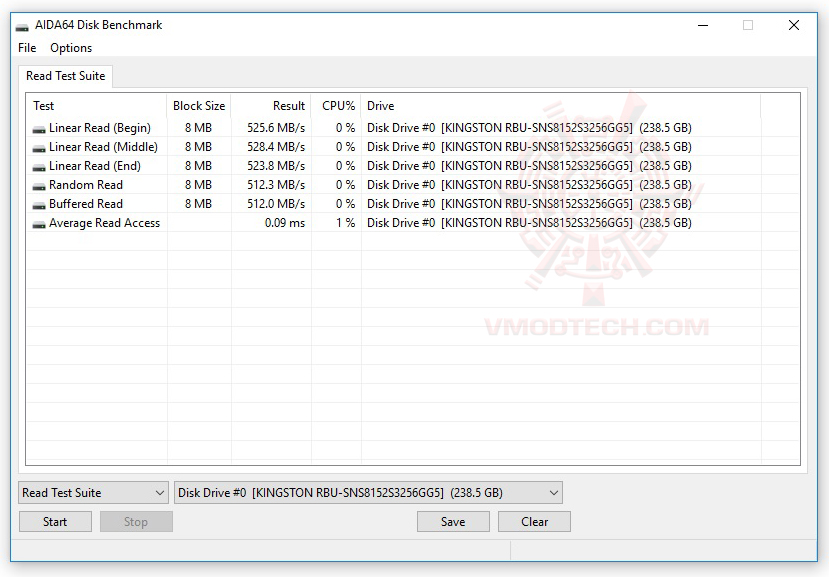Click the 525.6 MB/s result value

[x=276, y=128]
